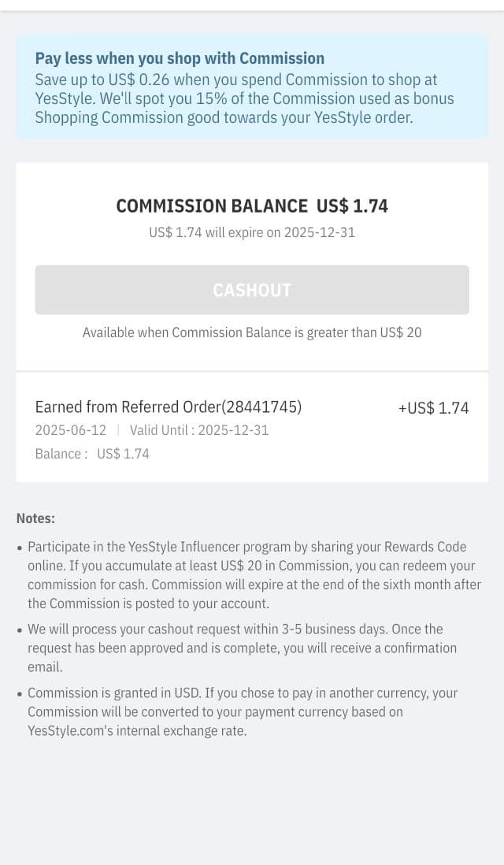Tap the referred order number 28441745
This screenshot has height=865, width=504.
(261, 407)
